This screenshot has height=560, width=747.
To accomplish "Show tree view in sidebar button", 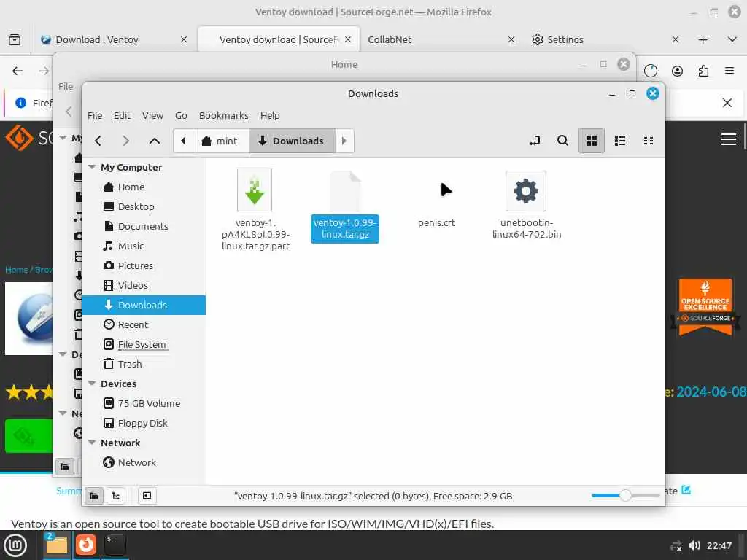I will click(116, 496).
